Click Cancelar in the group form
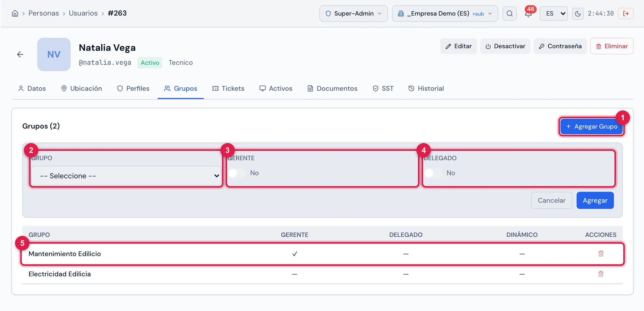This screenshot has height=311, width=644. (551, 200)
